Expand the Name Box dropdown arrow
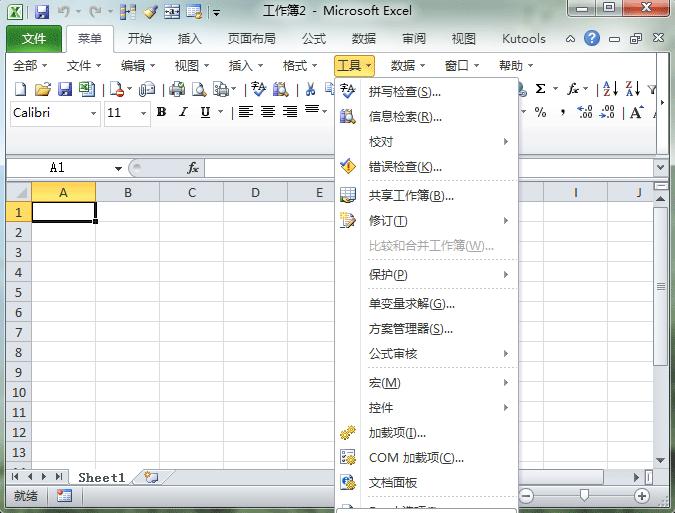The height and width of the screenshot is (513, 675). tap(119, 168)
